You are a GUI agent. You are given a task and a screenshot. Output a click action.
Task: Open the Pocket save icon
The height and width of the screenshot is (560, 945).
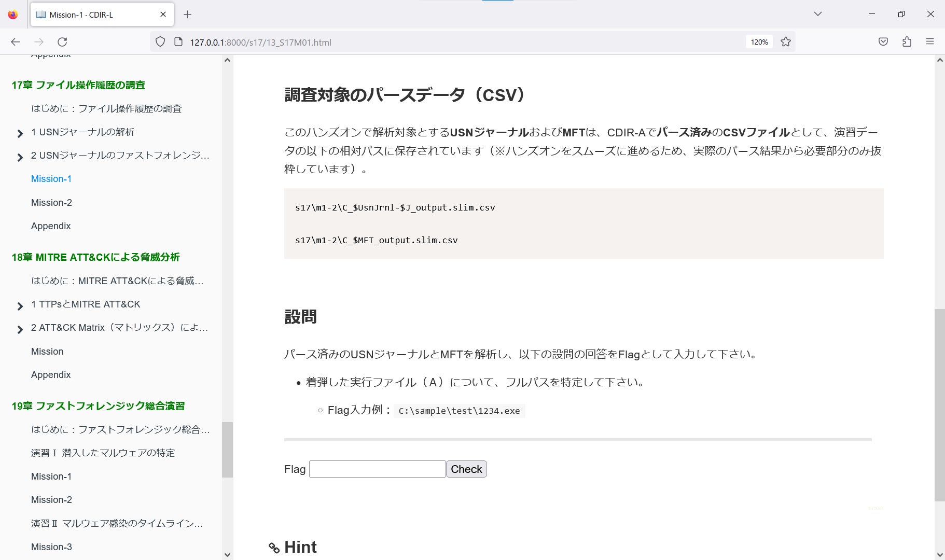883,42
